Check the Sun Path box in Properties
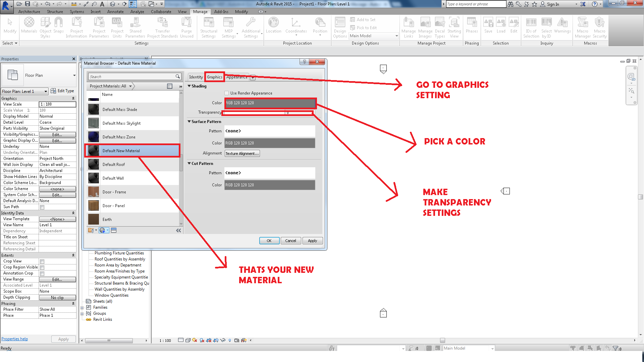The height and width of the screenshot is (362, 644). pyautogui.click(x=42, y=207)
